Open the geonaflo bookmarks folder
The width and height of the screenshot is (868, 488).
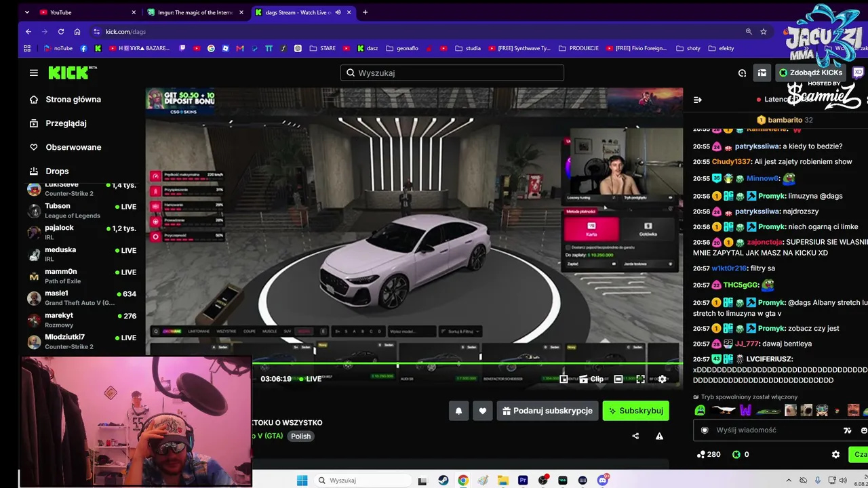pos(402,48)
